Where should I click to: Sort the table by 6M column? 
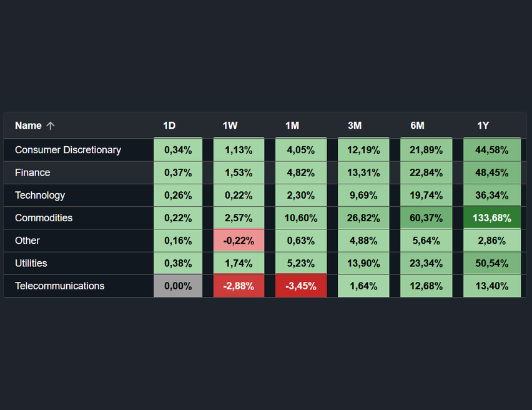(417, 126)
